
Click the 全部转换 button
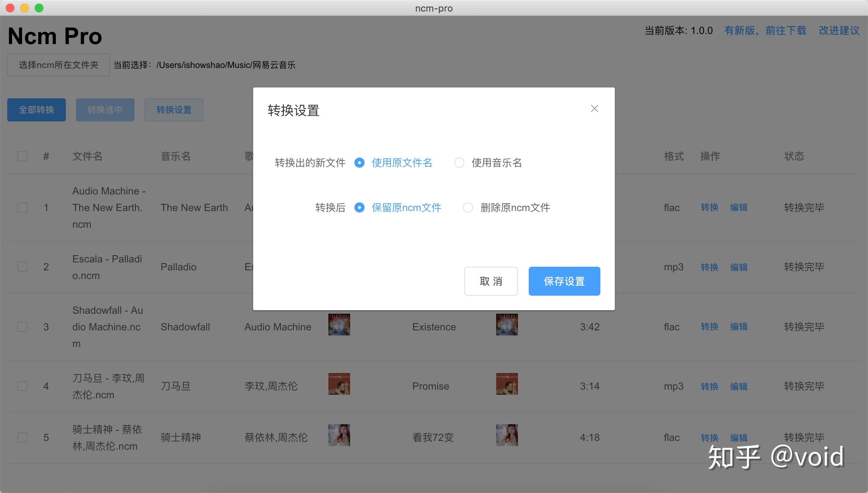tap(36, 110)
